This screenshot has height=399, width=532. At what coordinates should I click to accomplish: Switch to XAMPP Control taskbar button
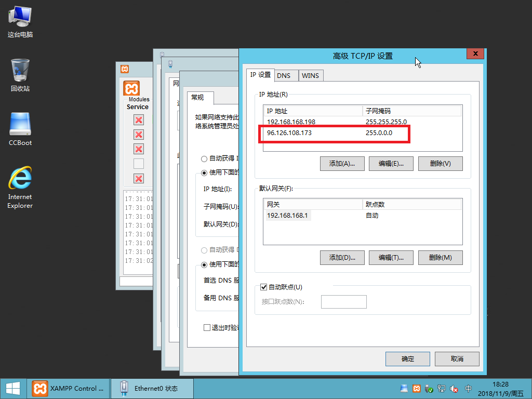pos(68,388)
